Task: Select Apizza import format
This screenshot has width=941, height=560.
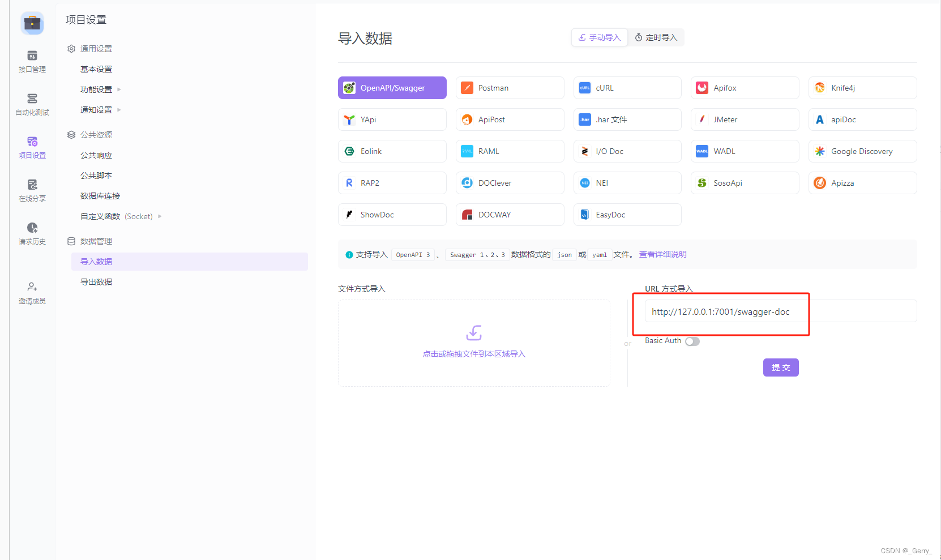Action: click(863, 183)
